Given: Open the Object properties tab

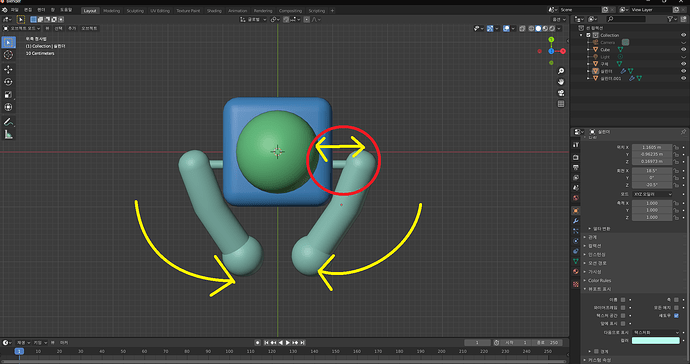Looking at the screenshot, I should pyautogui.click(x=576, y=210).
